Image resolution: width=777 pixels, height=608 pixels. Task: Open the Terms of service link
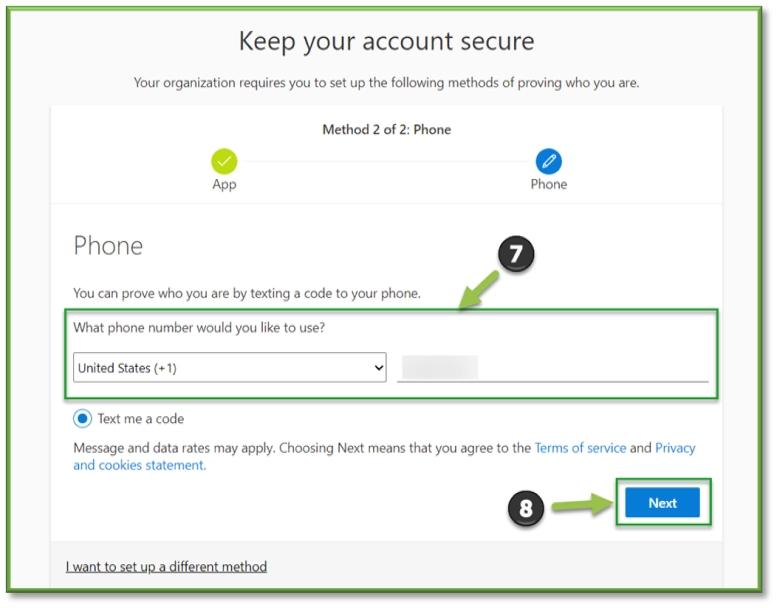click(580, 448)
